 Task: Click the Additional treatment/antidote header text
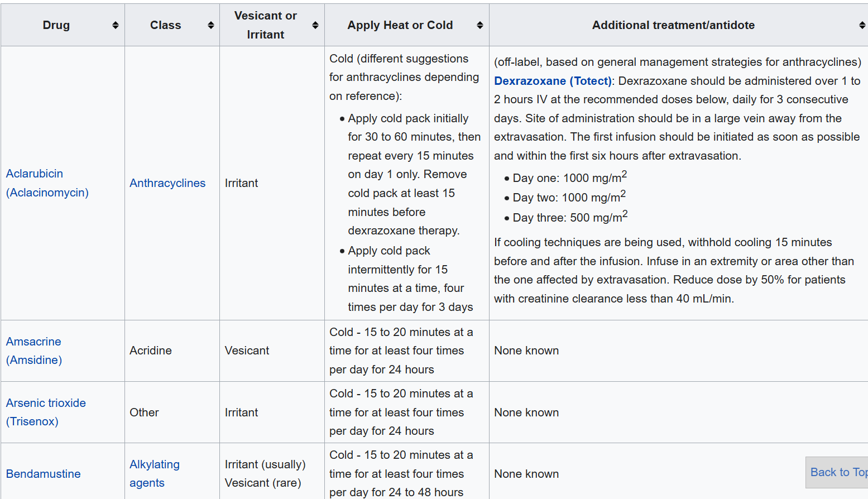pos(673,25)
